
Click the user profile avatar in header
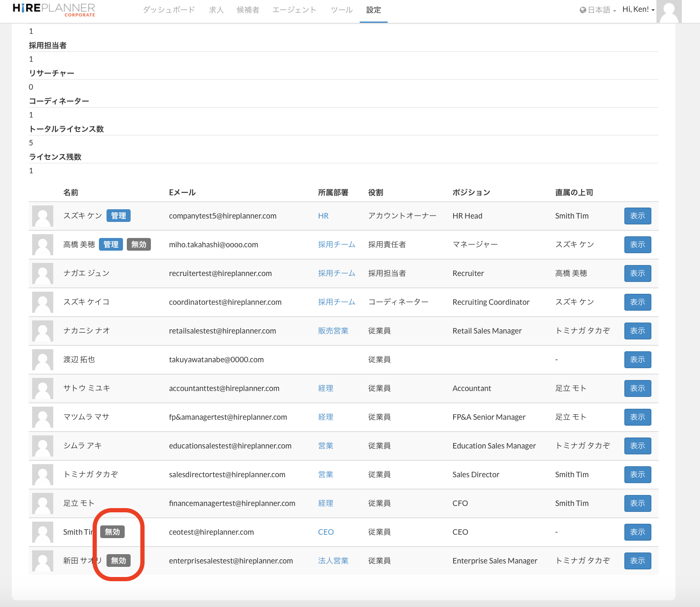(x=669, y=11)
